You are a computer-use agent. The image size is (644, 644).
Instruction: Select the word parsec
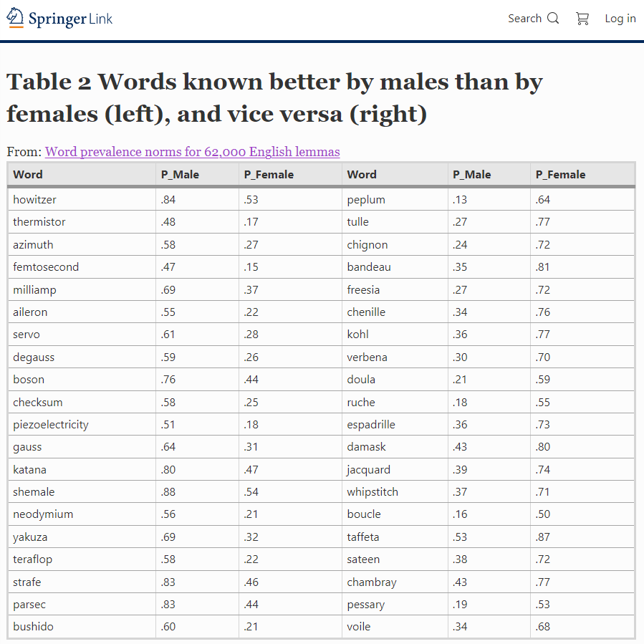(x=29, y=605)
